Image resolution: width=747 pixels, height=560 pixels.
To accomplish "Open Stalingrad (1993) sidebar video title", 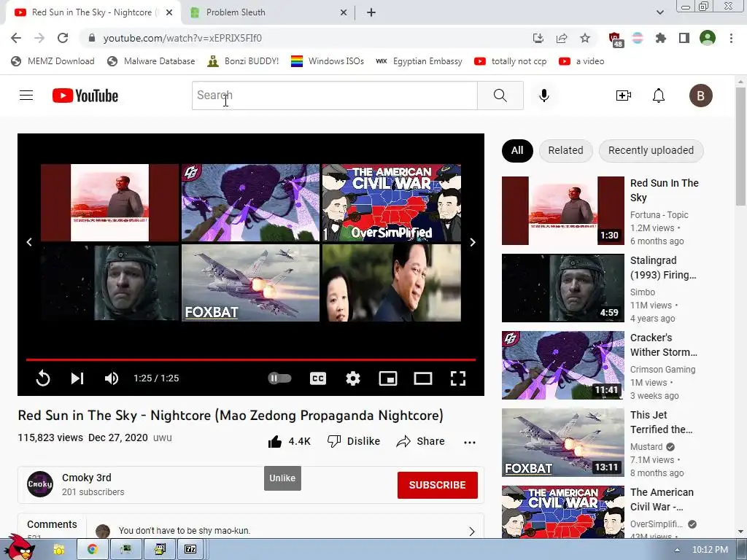I will (663, 268).
